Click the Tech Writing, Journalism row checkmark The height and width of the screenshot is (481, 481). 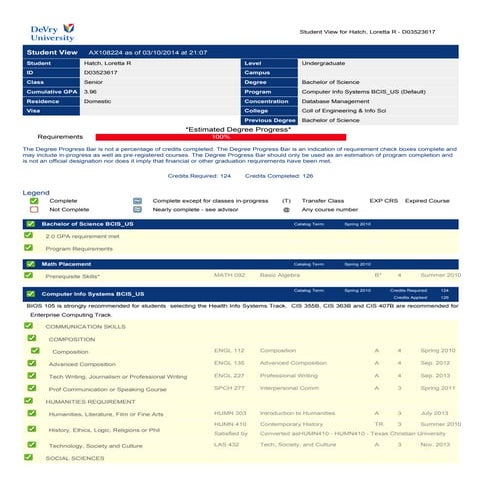pyautogui.click(x=32, y=376)
